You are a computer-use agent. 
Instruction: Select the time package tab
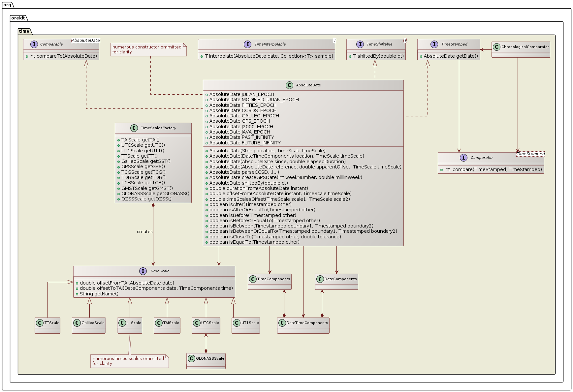coord(24,31)
